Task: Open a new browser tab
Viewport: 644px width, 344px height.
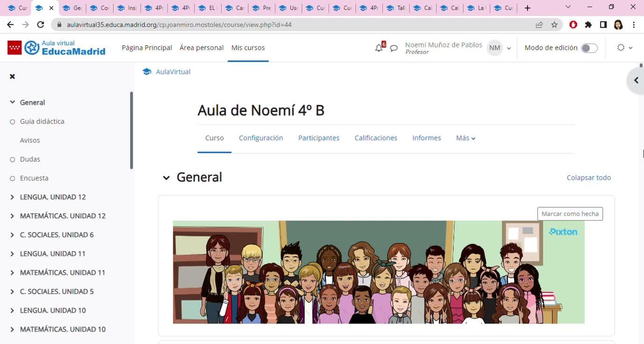Action: tap(527, 8)
